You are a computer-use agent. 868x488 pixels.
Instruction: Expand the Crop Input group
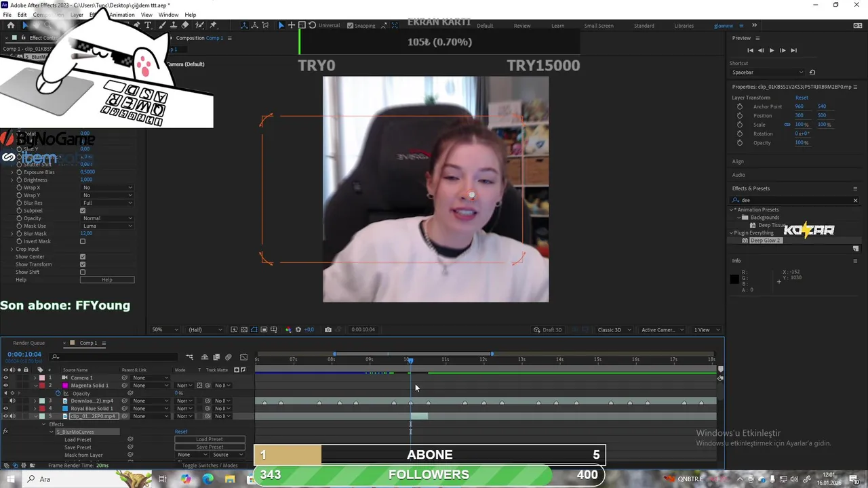12,249
